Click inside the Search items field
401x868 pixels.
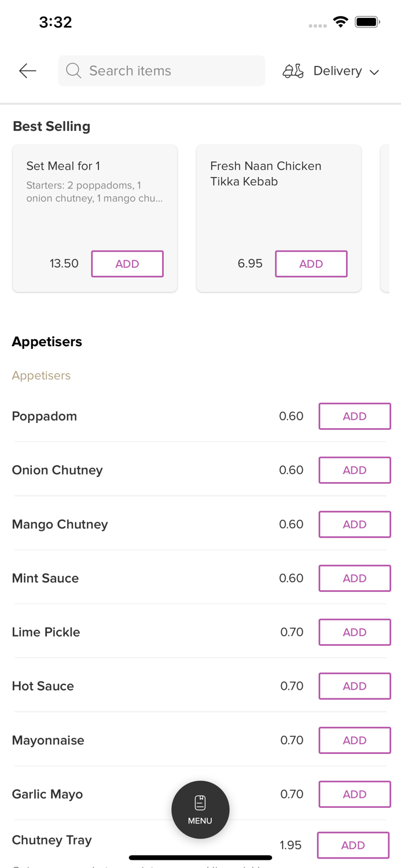coord(161,71)
